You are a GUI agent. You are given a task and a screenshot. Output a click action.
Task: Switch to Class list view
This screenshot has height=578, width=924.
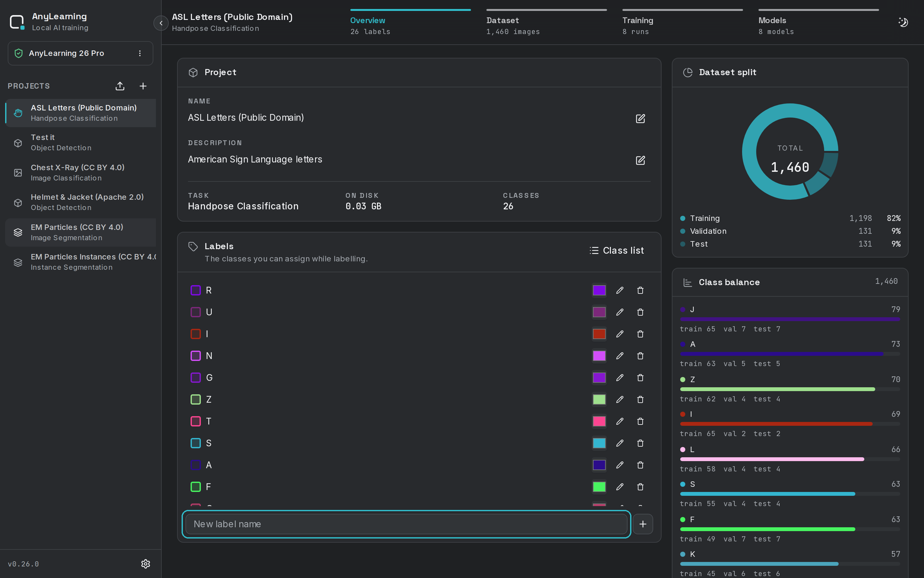617,250
